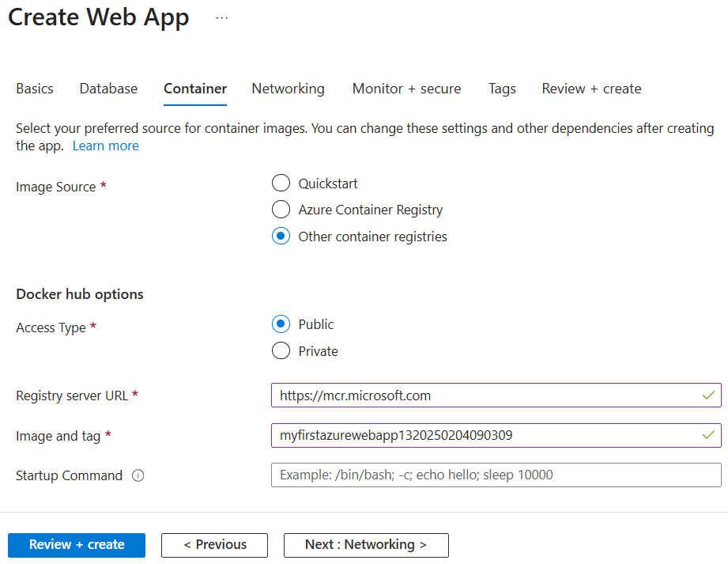This screenshot has width=728, height=564.
Task: Set access type to Private
Action: [281, 350]
